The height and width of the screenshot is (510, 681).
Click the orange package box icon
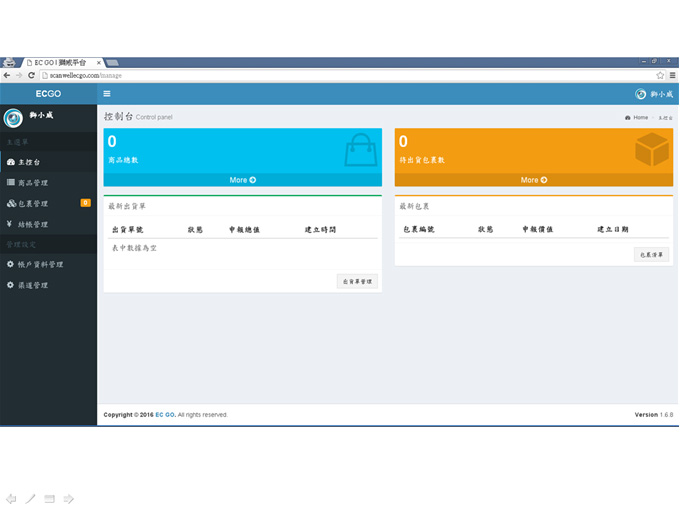click(x=651, y=150)
